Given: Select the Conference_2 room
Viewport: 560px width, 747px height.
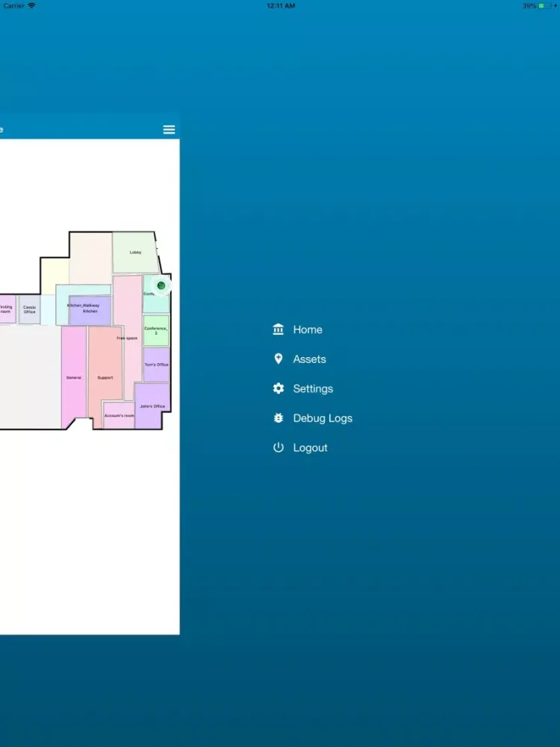Looking at the screenshot, I should (x=156, y=330).
